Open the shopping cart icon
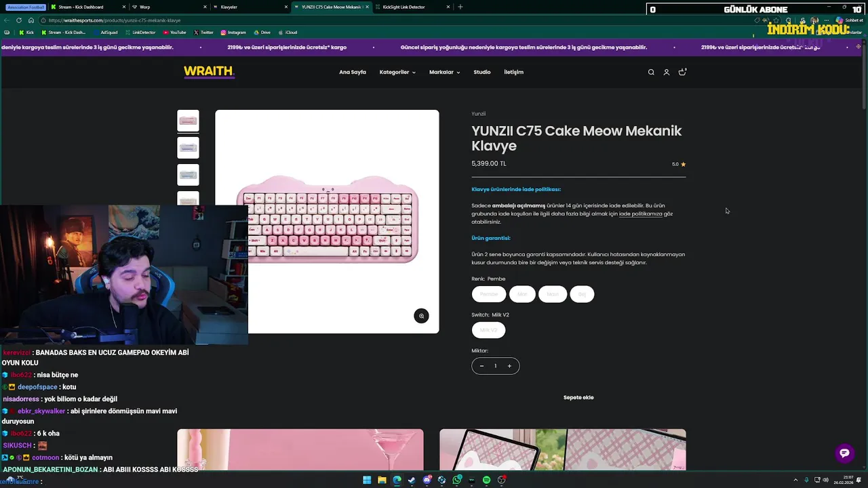Screen dimensions: 868x488 [682, 72]
